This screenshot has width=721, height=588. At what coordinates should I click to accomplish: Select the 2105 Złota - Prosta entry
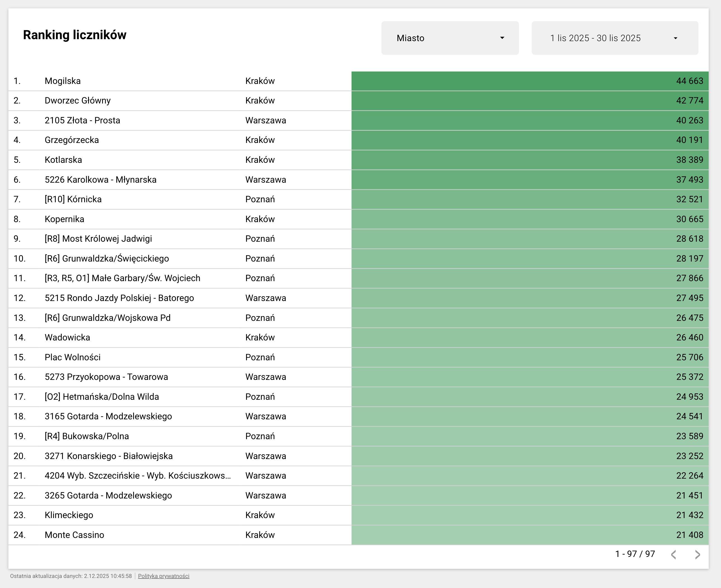pos(82,120)
